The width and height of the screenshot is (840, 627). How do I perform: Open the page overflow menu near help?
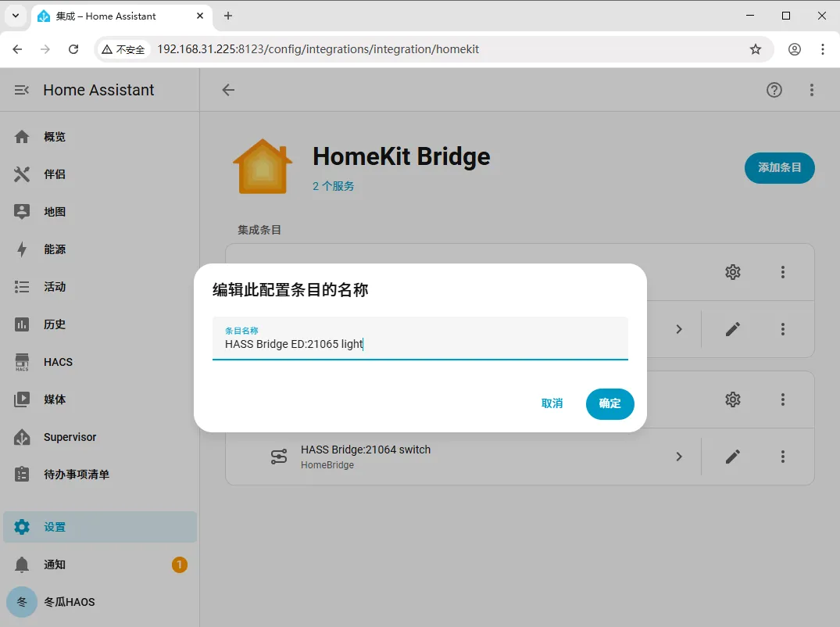(812, 90)
